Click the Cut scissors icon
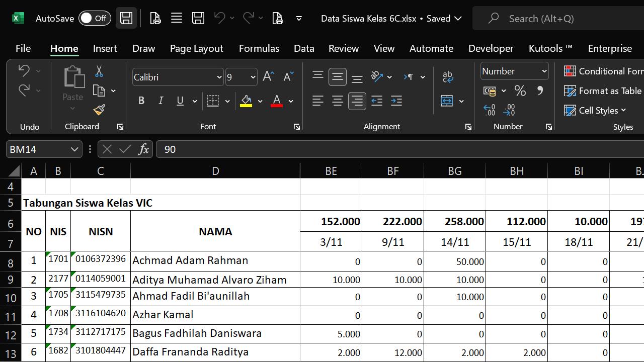The width and height of the screenshot is (644, 362). tap(99, 71)
